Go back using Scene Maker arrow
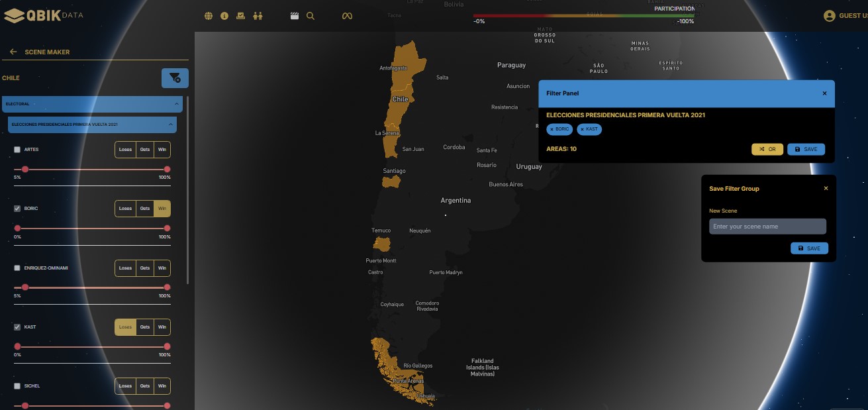 point(13,52)
